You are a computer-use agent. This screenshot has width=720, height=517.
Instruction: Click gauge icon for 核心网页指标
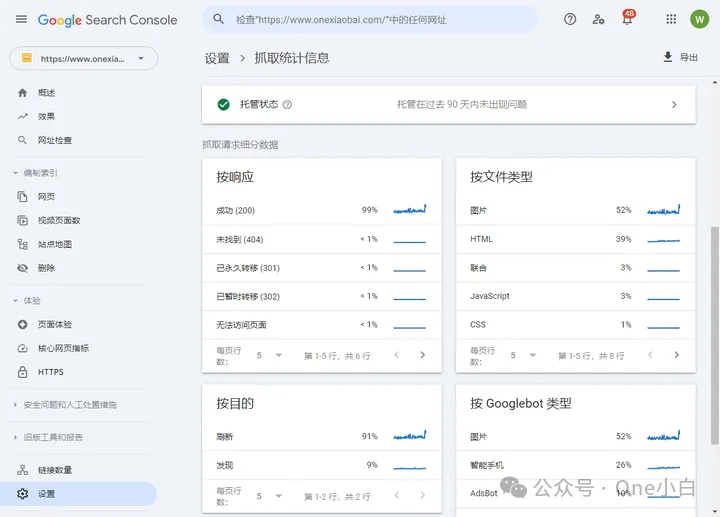(x=22, y=348)
